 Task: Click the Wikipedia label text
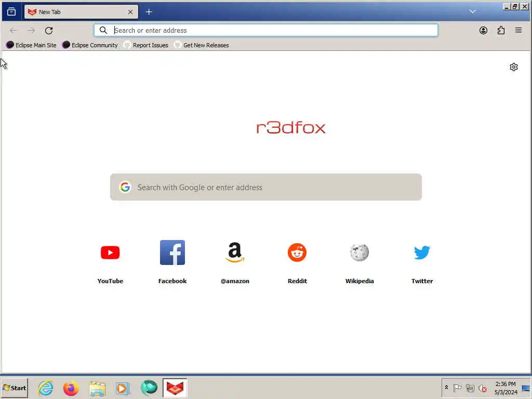pos(360,281)
